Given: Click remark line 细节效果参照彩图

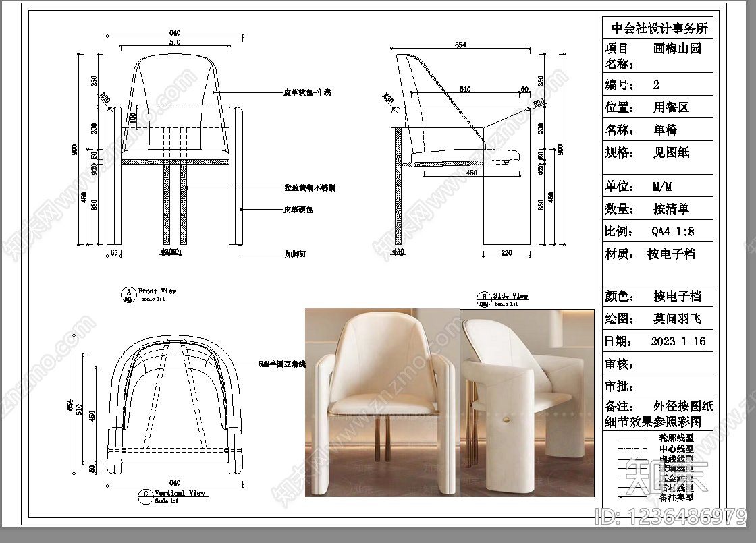Looking at the screenshot, I should point(653,422).
